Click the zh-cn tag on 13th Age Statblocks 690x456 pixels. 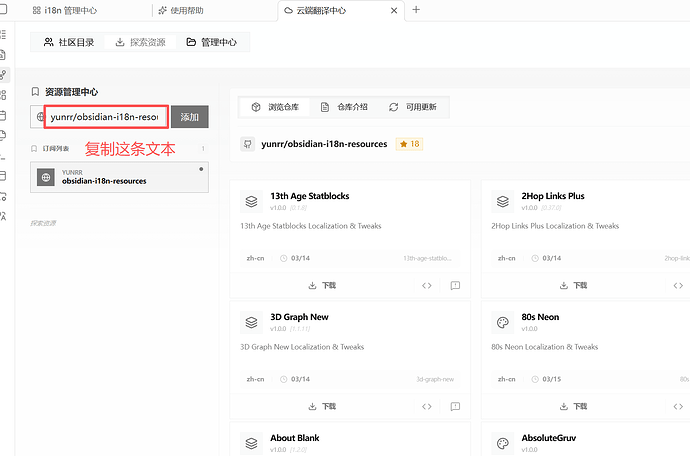click(x=255, y=258)
